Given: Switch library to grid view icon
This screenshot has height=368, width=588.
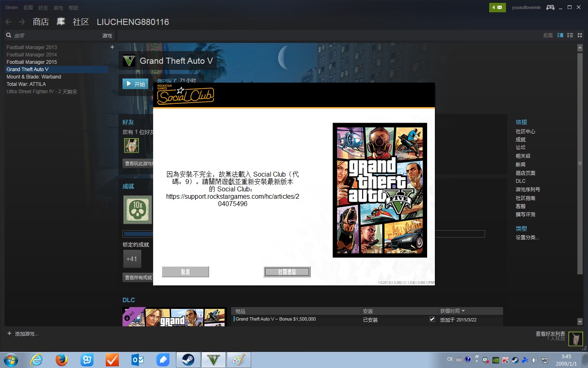Looking at the screenshot, I should tap(580, 36).
